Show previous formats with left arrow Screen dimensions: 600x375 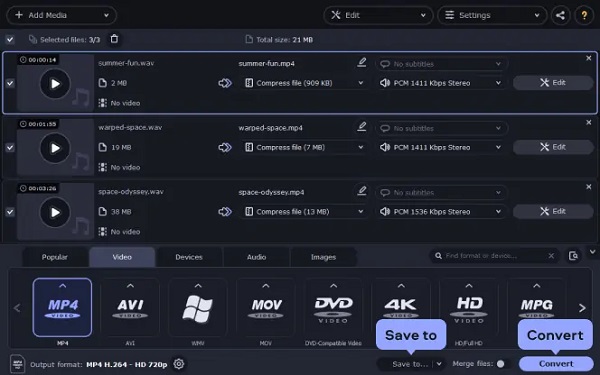[x=17, y=308]
